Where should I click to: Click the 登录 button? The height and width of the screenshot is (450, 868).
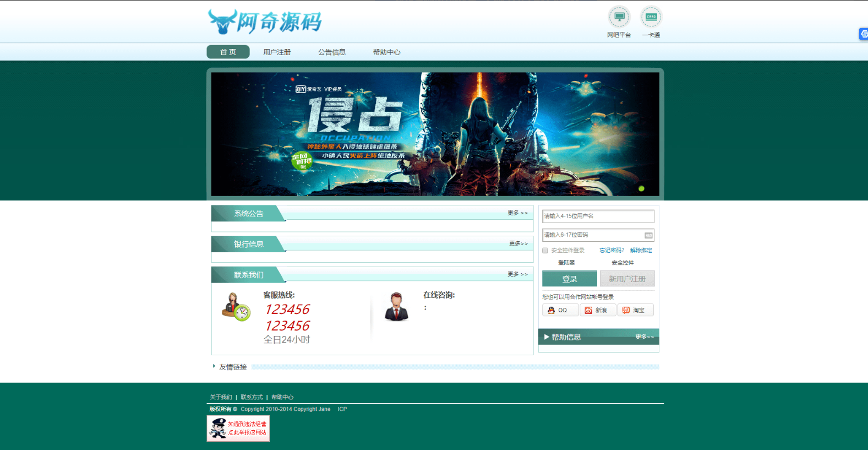(570, 279)
